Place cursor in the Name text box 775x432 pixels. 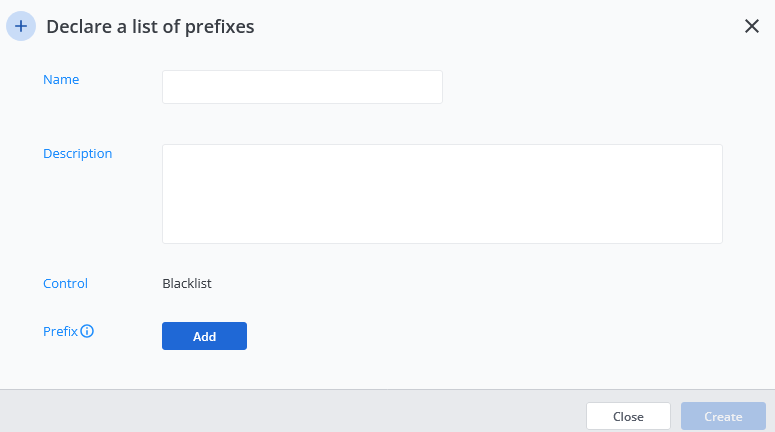tap(302, 87)
